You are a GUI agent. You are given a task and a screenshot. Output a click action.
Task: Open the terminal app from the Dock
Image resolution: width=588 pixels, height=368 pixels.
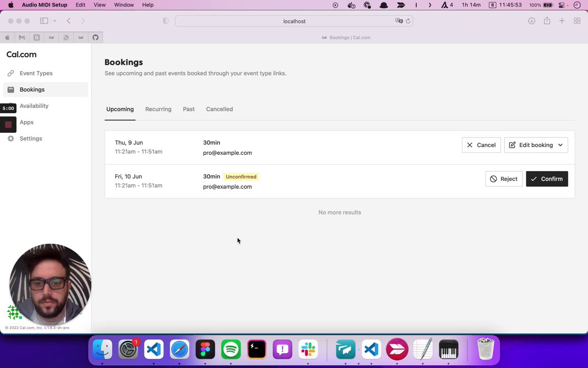(257, 349)
